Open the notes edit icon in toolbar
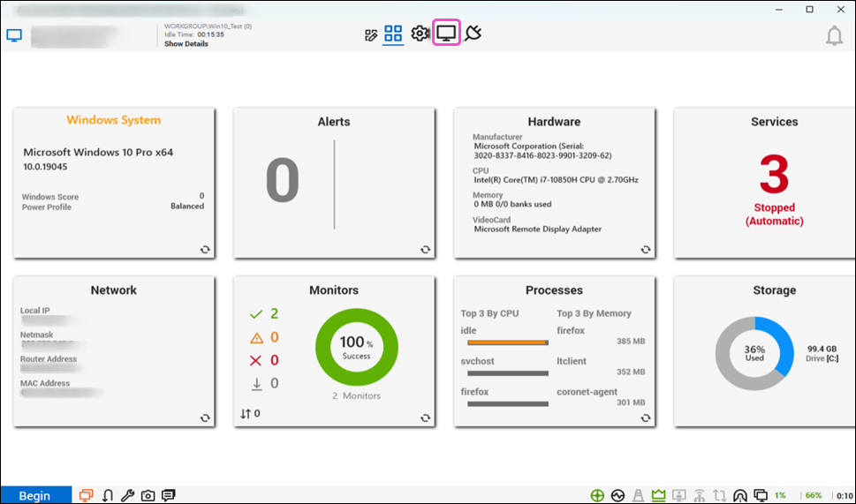The image size is (856, 504). (x=371, y=35)
